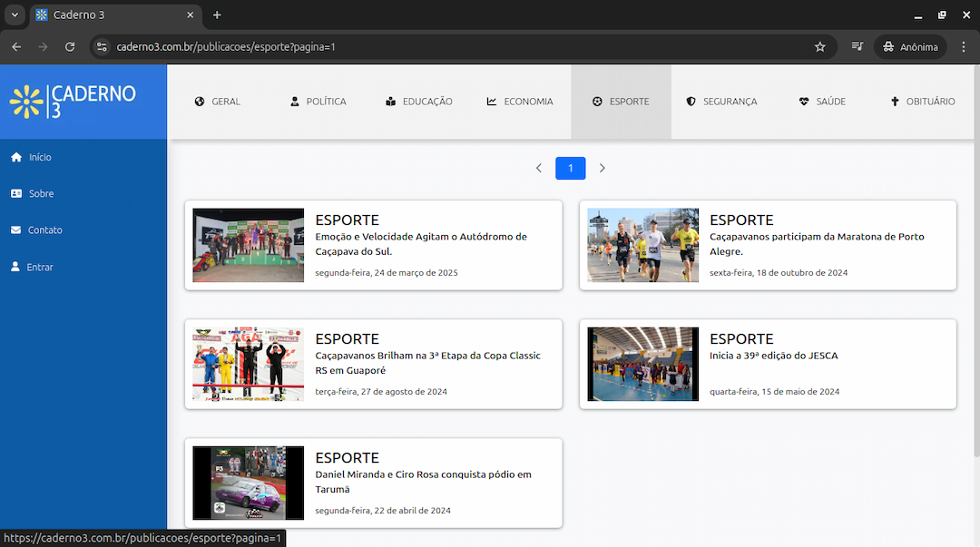980x547 pixels.
Task: Open the Autódromo de Caçapava do Sul podium thumbnail
Action: tap(248, 245)
